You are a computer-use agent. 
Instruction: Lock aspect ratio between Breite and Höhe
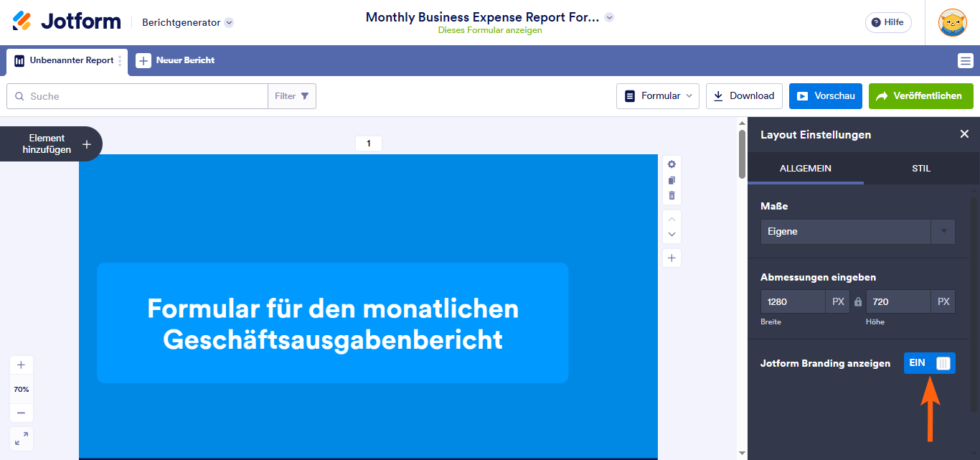point(857,301)
